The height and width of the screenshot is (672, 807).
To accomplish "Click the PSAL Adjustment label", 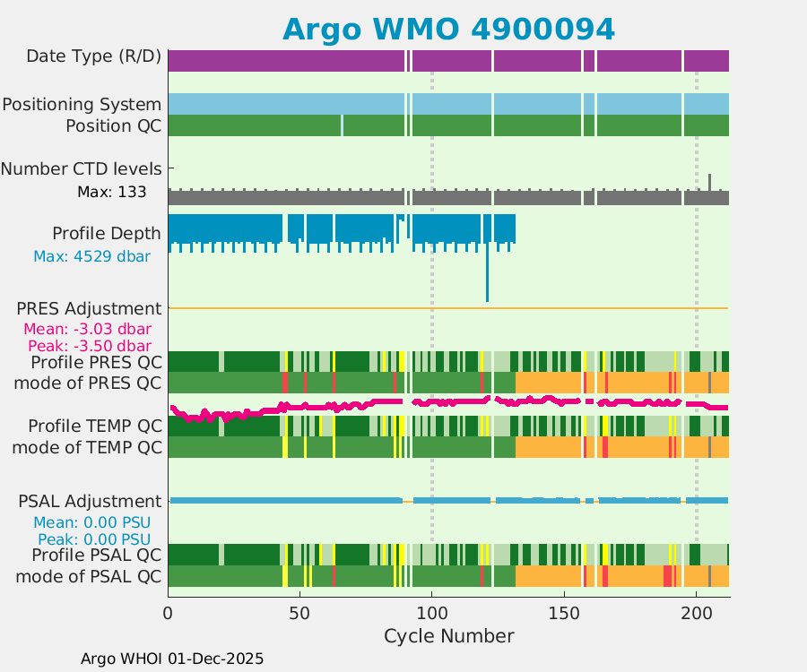I will coord(90,501).
